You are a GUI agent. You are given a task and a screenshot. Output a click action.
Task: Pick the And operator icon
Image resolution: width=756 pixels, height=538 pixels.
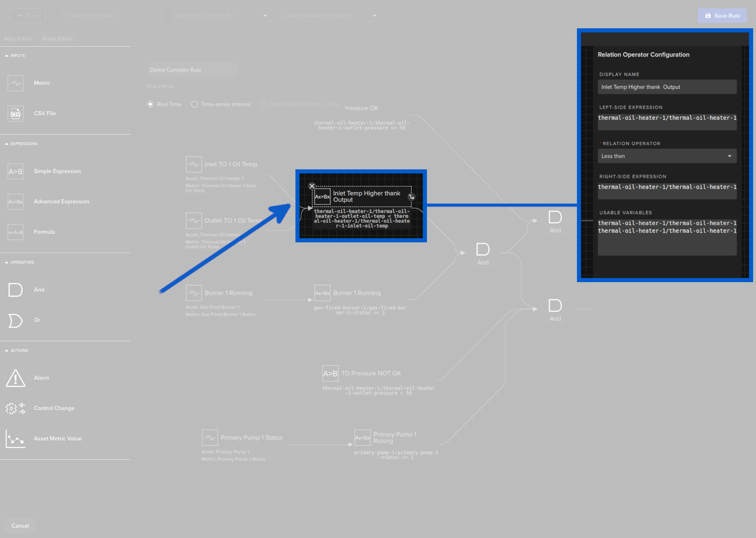click(15, 290)
